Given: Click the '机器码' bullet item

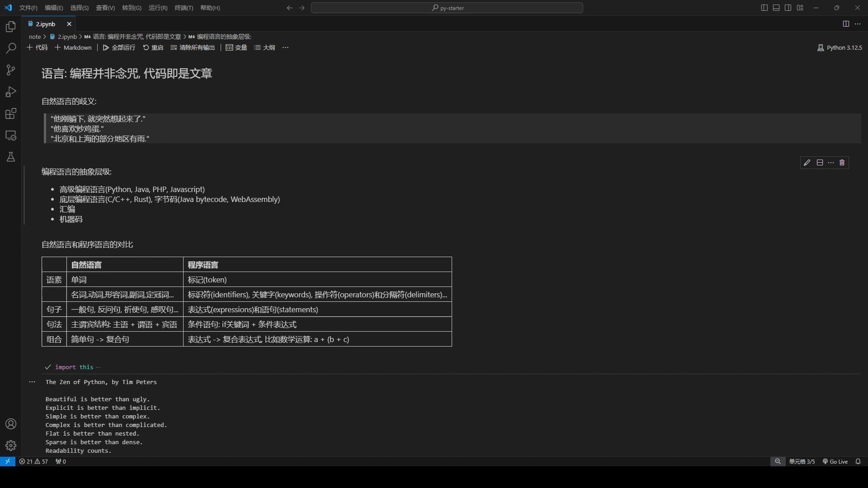Looking at the screenshot, I should 71,219.
